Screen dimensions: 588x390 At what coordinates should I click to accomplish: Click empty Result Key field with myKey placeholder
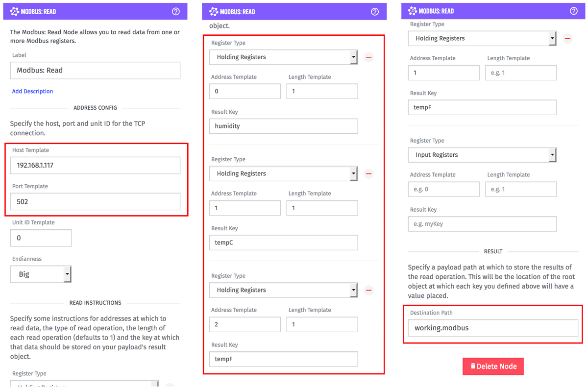[482, 224]
